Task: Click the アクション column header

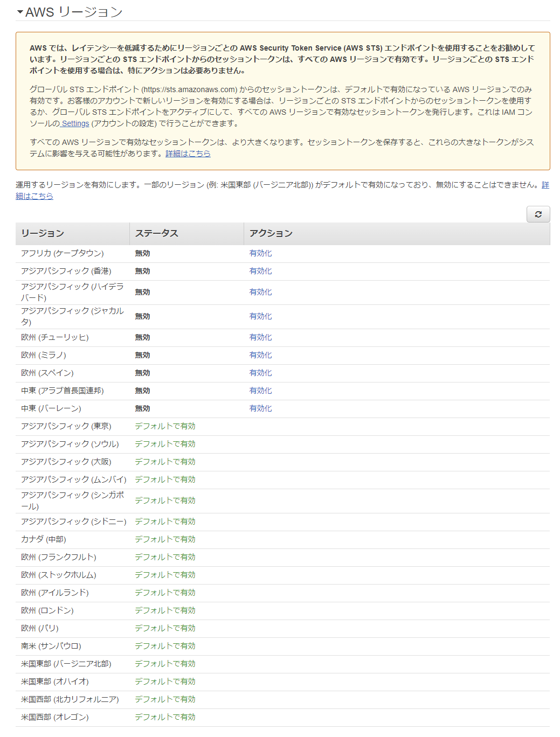Action: point(270,233)
